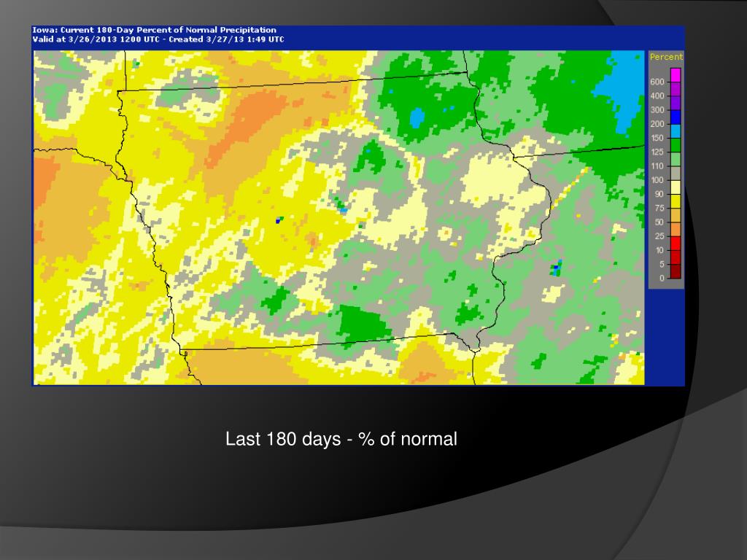
Task: Select the "150" legend value
Action: click(x=657, y=138)
